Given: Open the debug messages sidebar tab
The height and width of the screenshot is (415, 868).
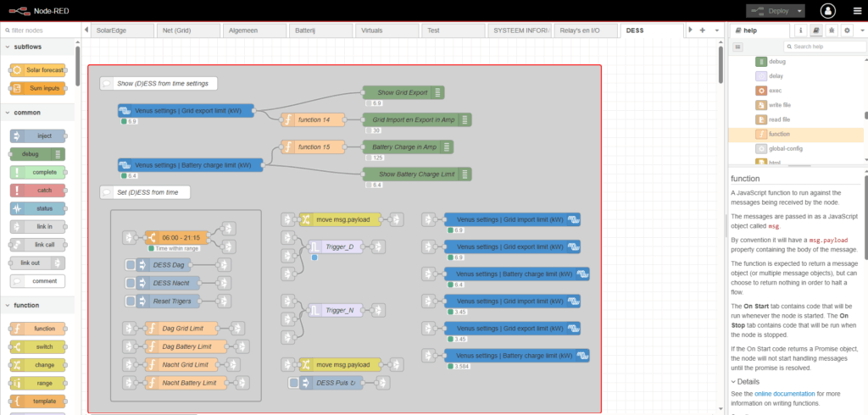Looking at the screenshot, I should pyautogui.click(x=831, y=30).
